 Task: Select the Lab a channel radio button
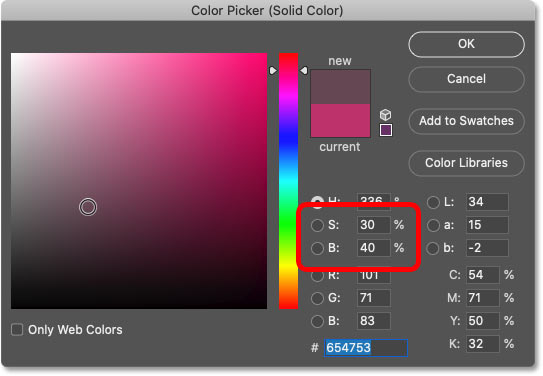pos(433,225)
